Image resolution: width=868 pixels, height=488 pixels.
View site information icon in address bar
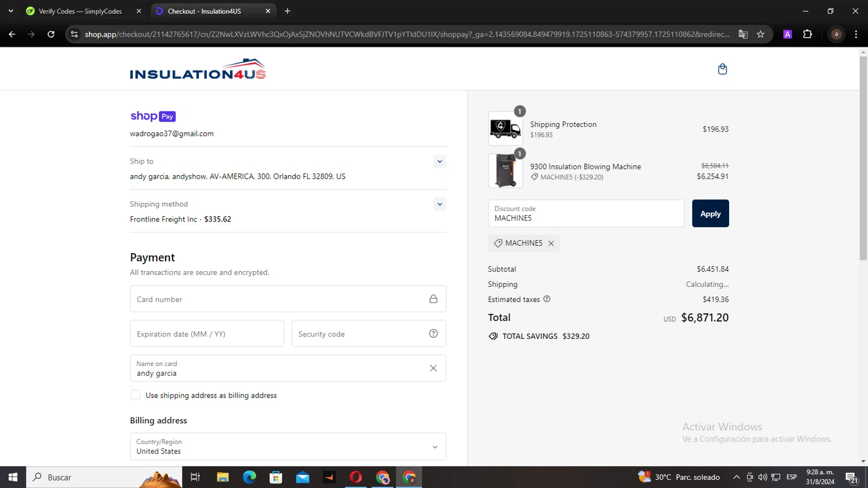point(74,34)
